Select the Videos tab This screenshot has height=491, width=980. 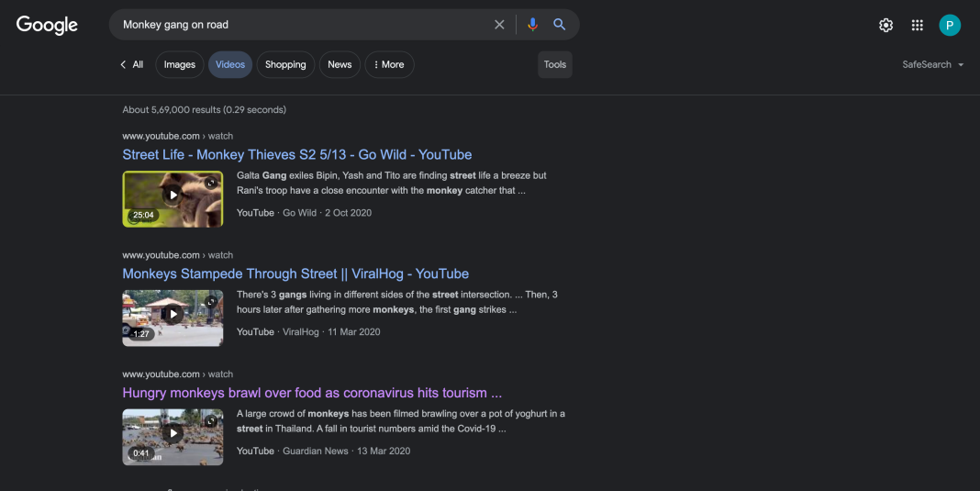(230, 64)
